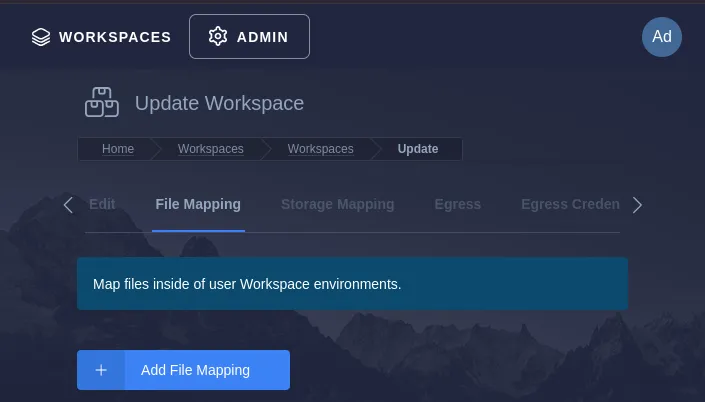The image size is (705, 402).
Task: Click the Update breadcrumb item
Action: (x=418, y=149)
